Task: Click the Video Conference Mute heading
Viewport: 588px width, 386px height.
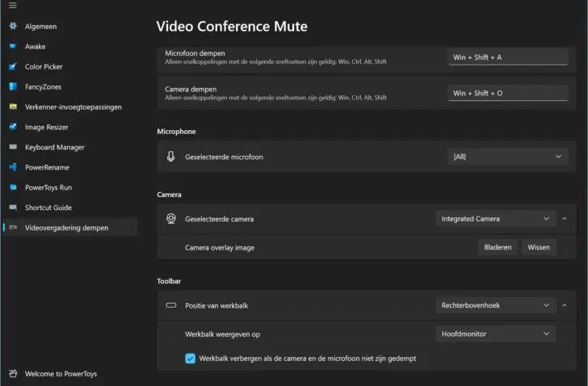Action: [x=232, y=26]
